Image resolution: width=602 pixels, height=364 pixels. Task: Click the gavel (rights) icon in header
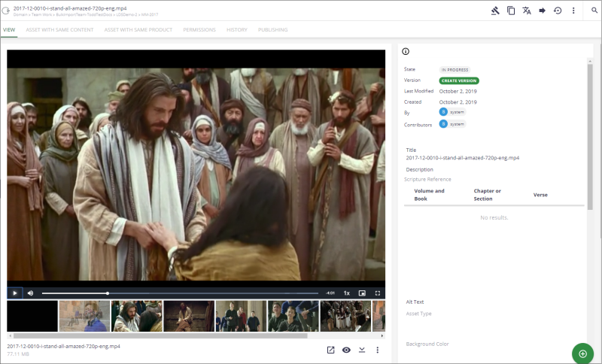click(495, 11)
